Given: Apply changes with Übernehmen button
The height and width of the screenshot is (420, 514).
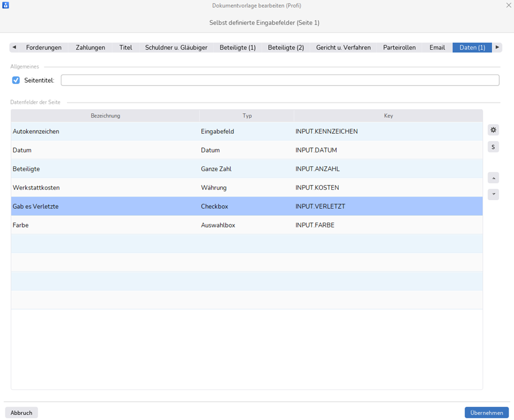Looking at the screenshot, I should click(486, 413).
